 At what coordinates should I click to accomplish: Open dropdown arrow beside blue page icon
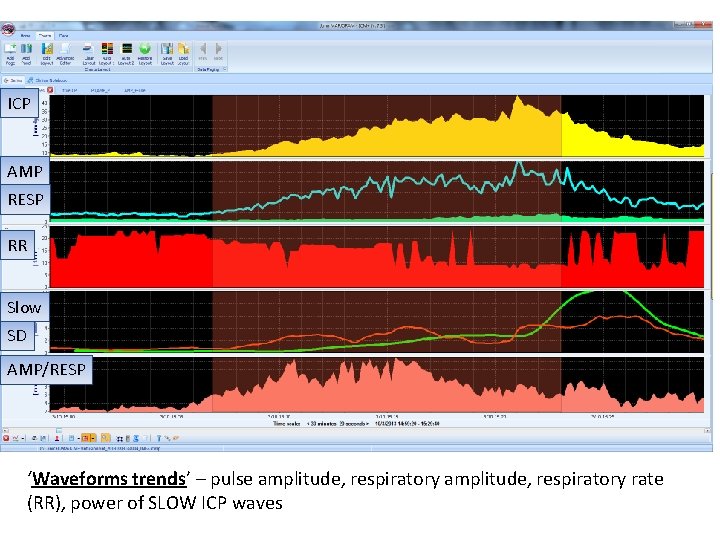[x=79, y=439]
